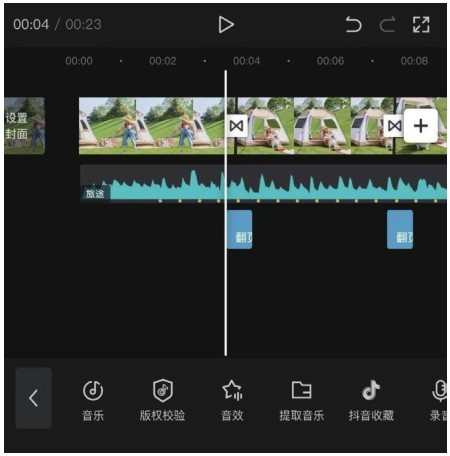Open the 音效 sound effects panel
The width and height of the screenshot is (450, 456).
(232, 400)
